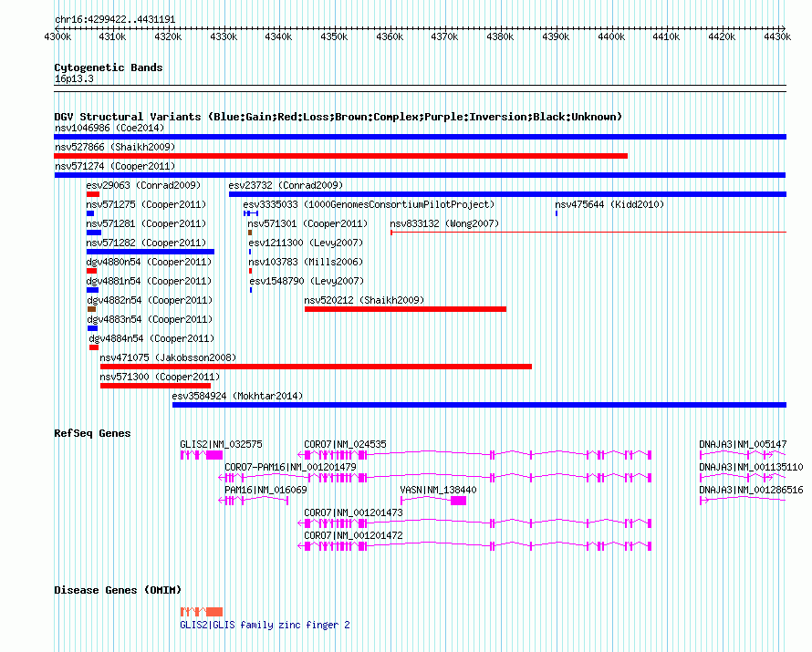Open GLIS2|GLIS family zinc finger 2 link
Image resolution: width=812 pixels, height=652 pixels.
pyautogui.click(x=265, y=625)
